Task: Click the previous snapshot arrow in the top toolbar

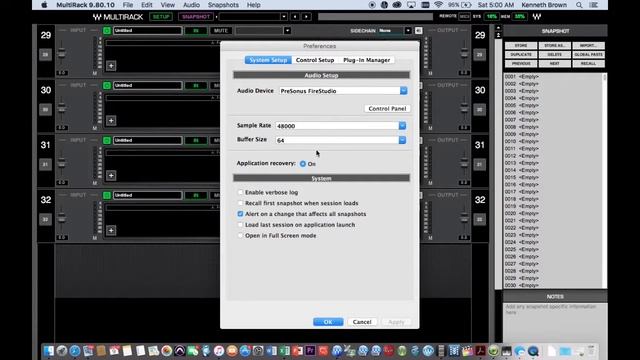Action: point(295,17)
